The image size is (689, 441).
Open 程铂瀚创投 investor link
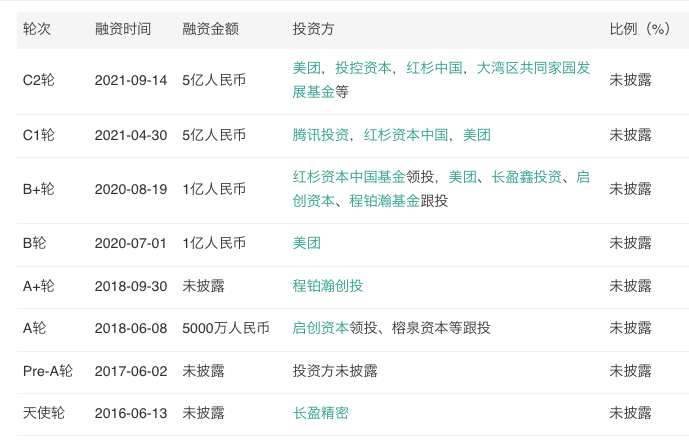point(328,286)
